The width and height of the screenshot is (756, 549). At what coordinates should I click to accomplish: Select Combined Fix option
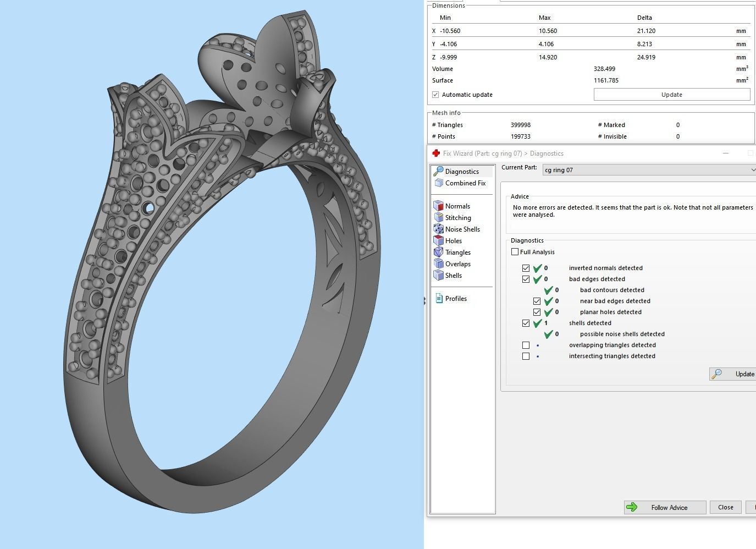[460, 183]
